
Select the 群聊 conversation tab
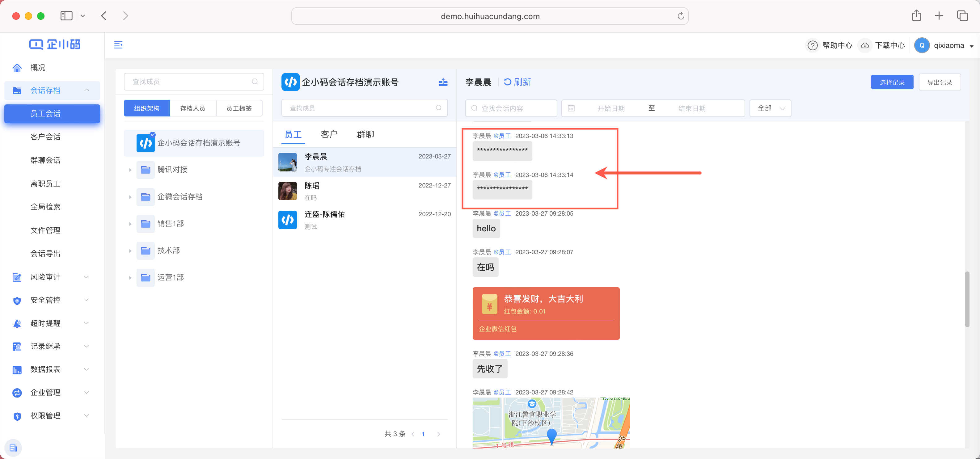(x=365, y=135)
